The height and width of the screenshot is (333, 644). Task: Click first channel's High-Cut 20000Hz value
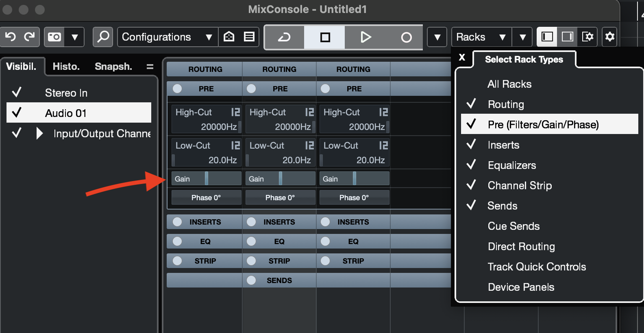coord(219,127)
